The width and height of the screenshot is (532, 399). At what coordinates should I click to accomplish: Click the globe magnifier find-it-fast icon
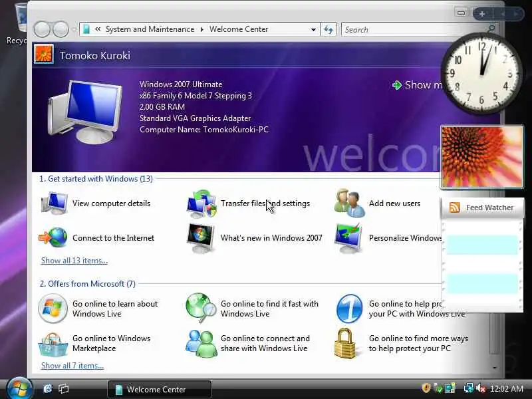[201, 308]
